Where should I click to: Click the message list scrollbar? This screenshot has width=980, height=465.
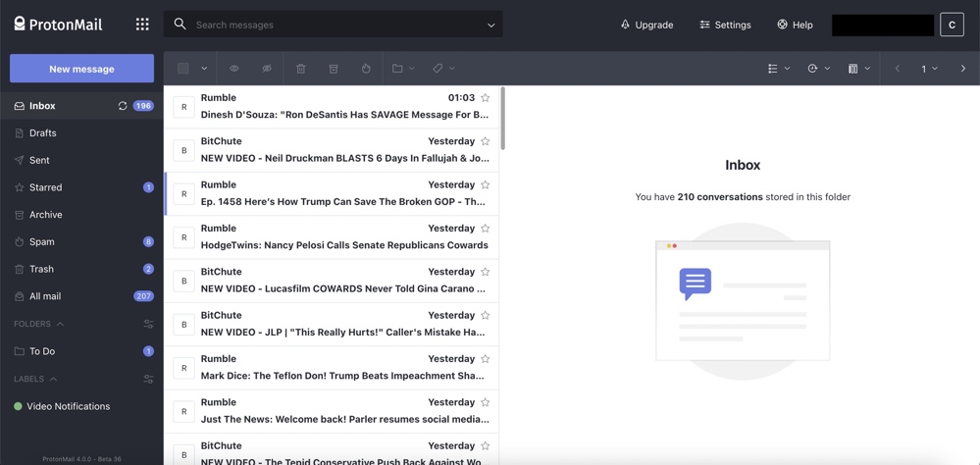[502, 119]
